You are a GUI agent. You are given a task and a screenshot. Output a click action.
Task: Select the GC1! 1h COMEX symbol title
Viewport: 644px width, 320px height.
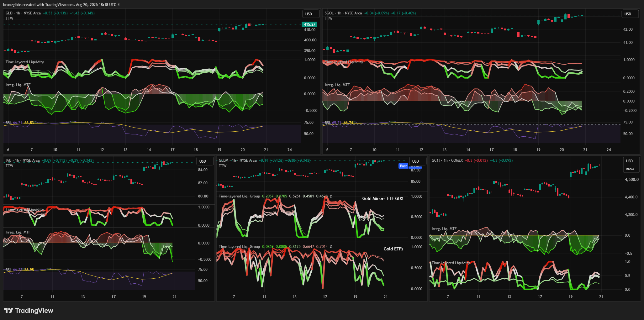(x=447, y=160)
